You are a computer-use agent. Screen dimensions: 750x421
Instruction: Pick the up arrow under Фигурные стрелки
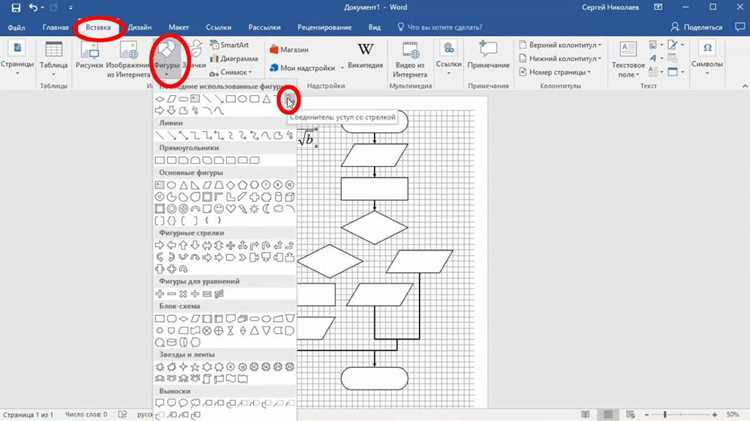[183, 245]
